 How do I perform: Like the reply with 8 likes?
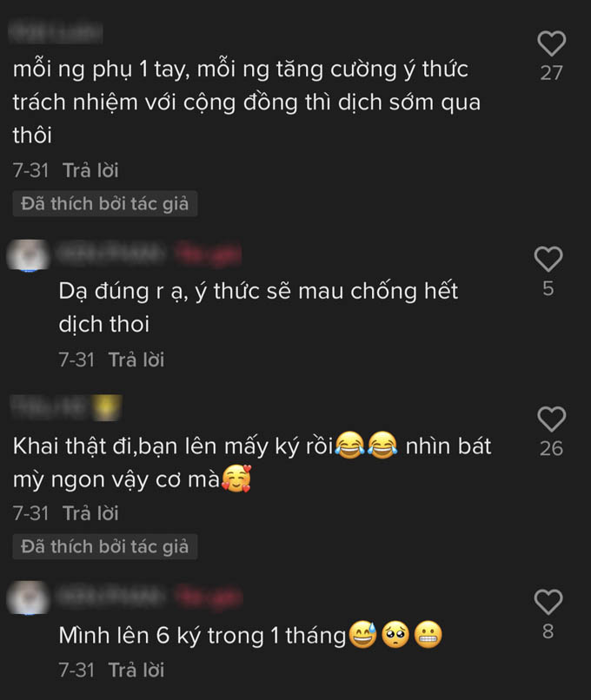(548, 602)
